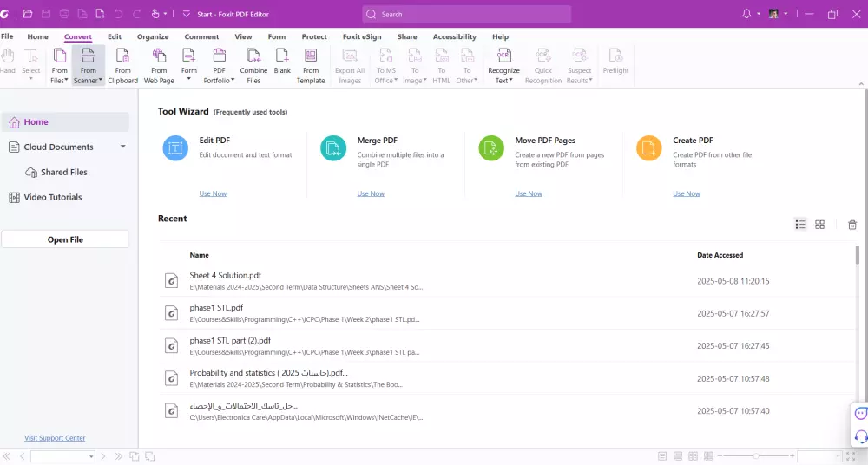
Task: Open recent file Sheet 4 Solution.pdf
Action: point(507,281)
